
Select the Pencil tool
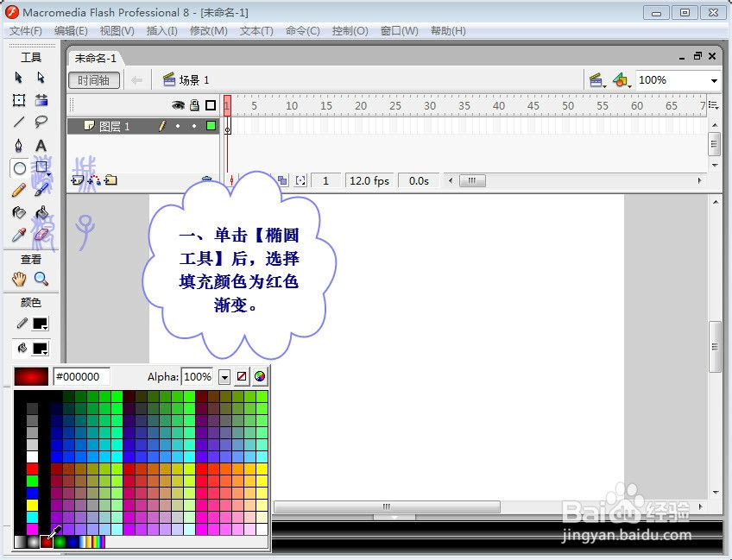tap(19, 190)
